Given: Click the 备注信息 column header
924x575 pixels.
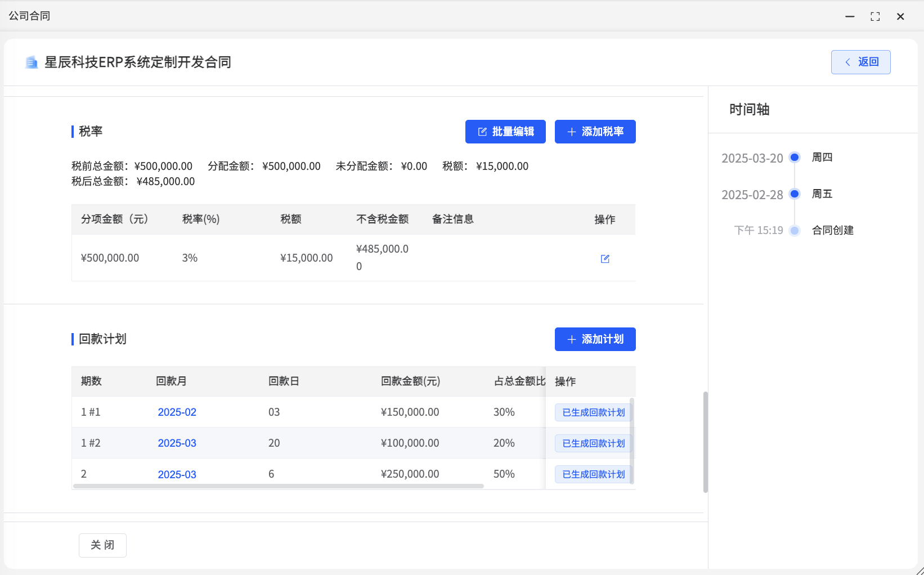Looking at the screenshot, I should 453,219.
